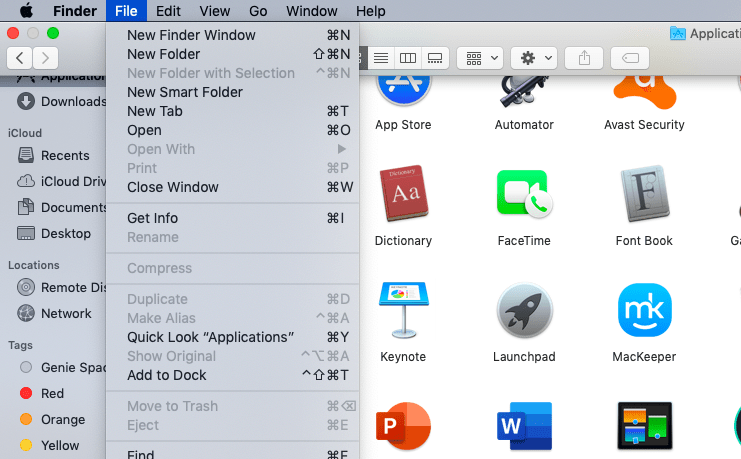Image resolution: width=741 pixels, height=459 pixels.
Task: Click the Edit Tags toolbar button
Action: coord(629,58)
